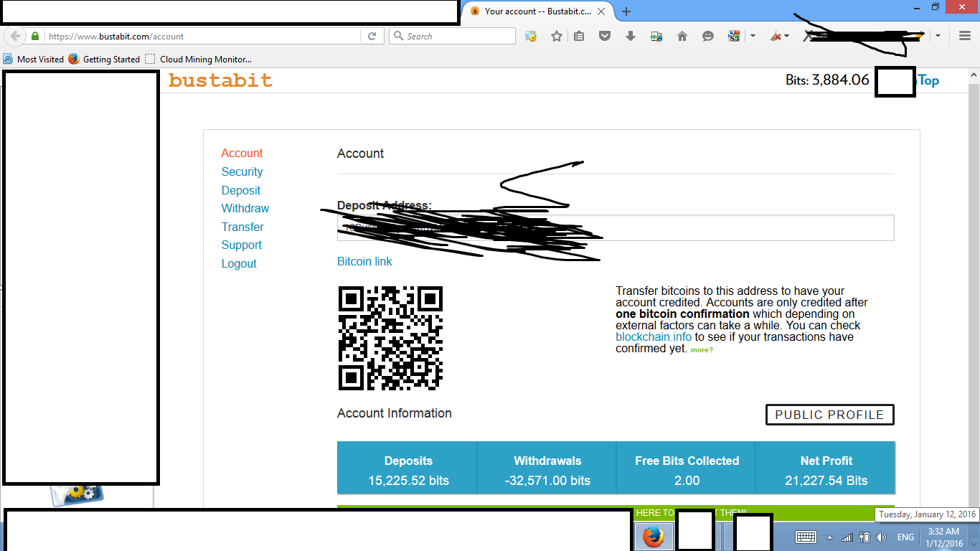Bookmark this page with the star icon

(556, 36)
